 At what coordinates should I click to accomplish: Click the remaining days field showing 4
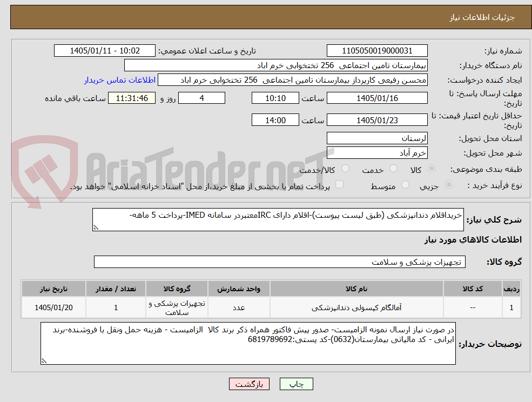click(x=201, y=98)
